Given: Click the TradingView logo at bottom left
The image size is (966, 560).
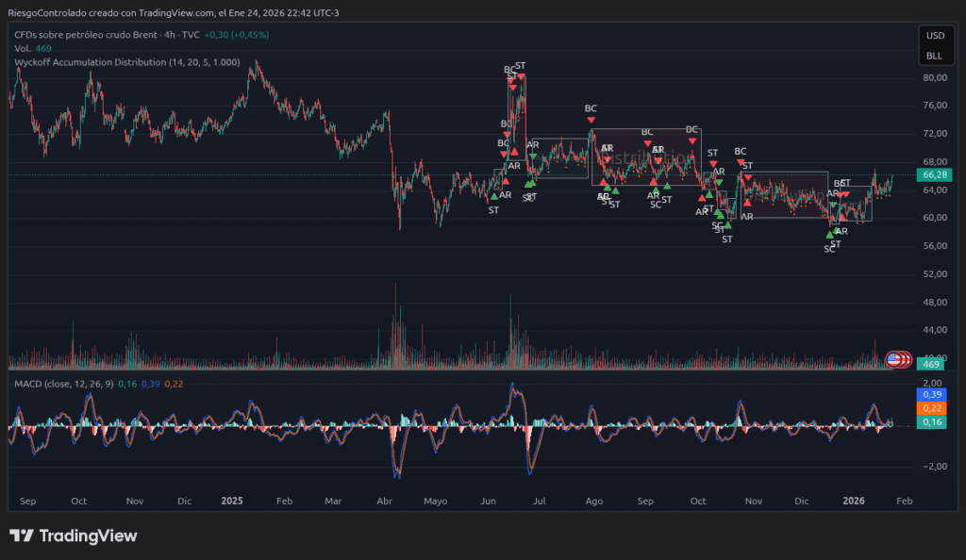Looking at the screenshot, I should [x=74, y=535].
